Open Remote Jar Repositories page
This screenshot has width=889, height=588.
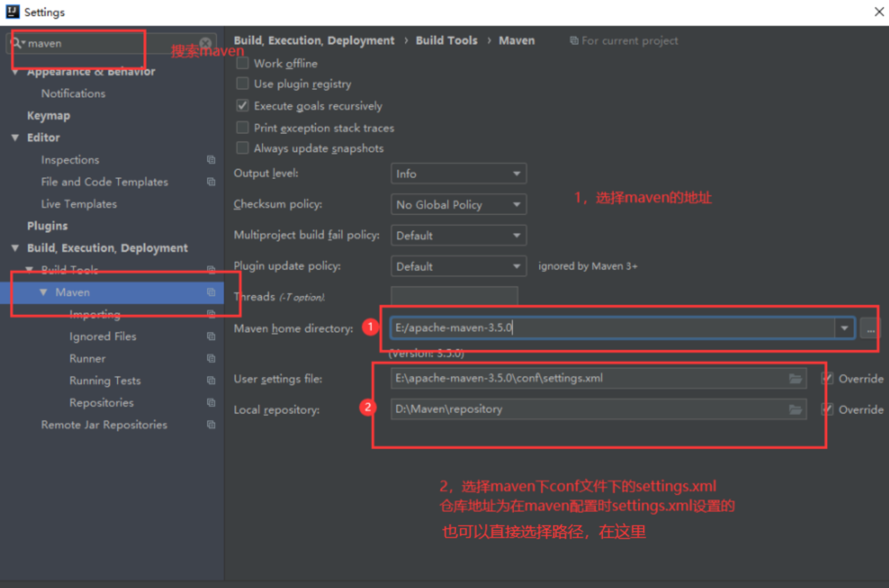[x=104, y=424]
